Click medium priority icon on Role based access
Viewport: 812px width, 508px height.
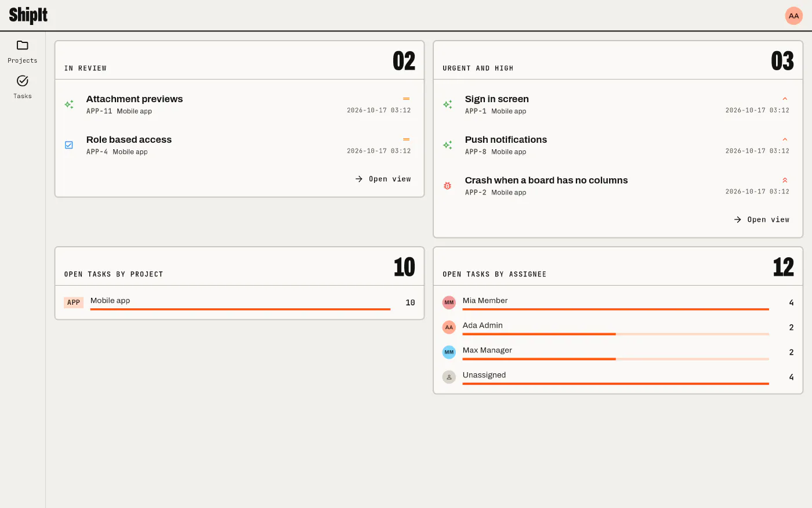[406, 139]
